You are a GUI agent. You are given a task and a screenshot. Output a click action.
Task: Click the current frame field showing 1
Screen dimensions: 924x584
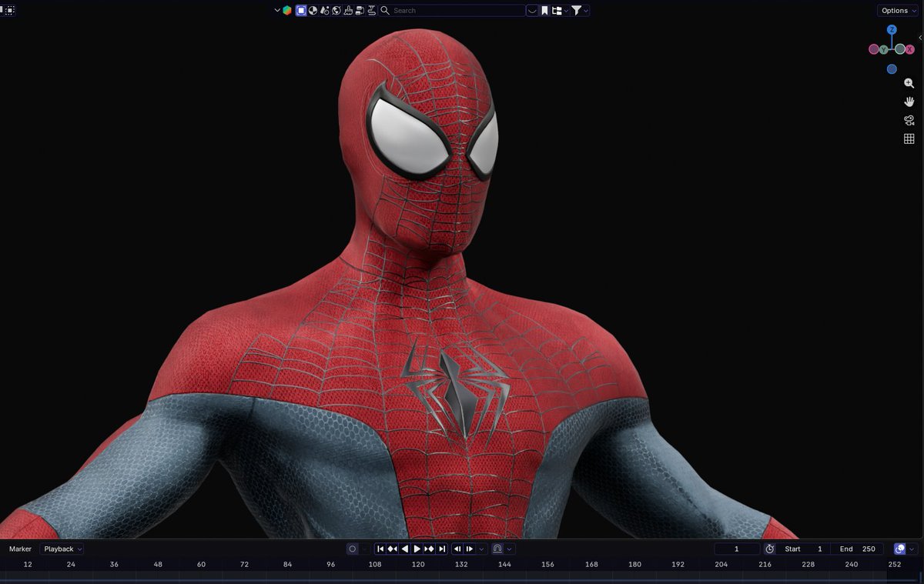click(x=737, y=549)
